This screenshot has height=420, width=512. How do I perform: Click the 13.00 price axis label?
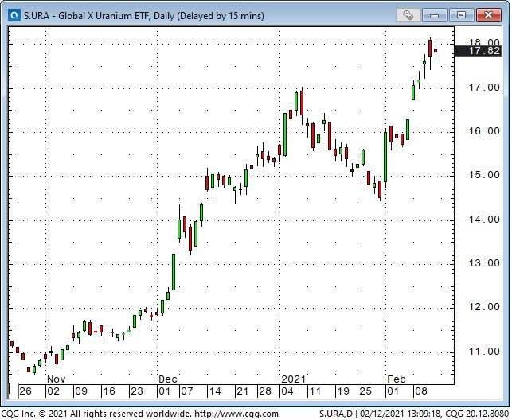484,263
